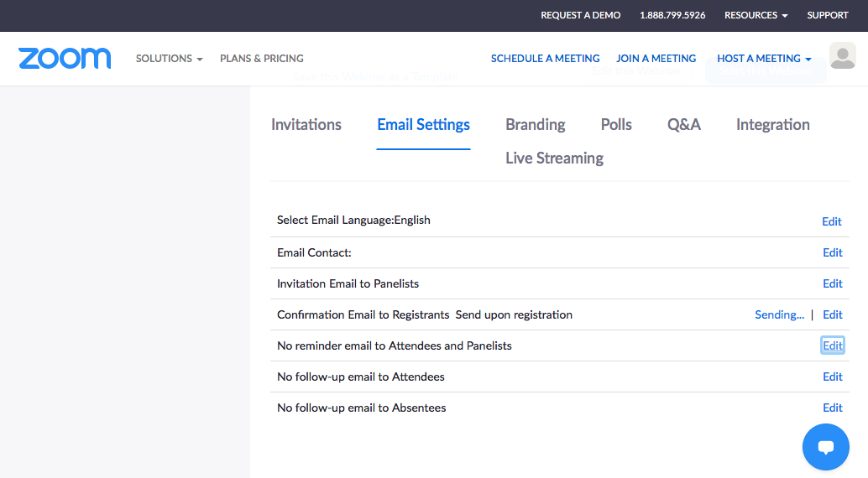
Task: Expand the Host a Meeting dropdown
Action: tap(764, 59)
